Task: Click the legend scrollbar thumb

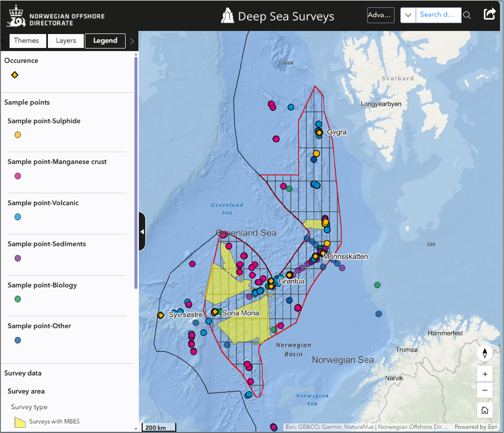Action: coord(136,173)
